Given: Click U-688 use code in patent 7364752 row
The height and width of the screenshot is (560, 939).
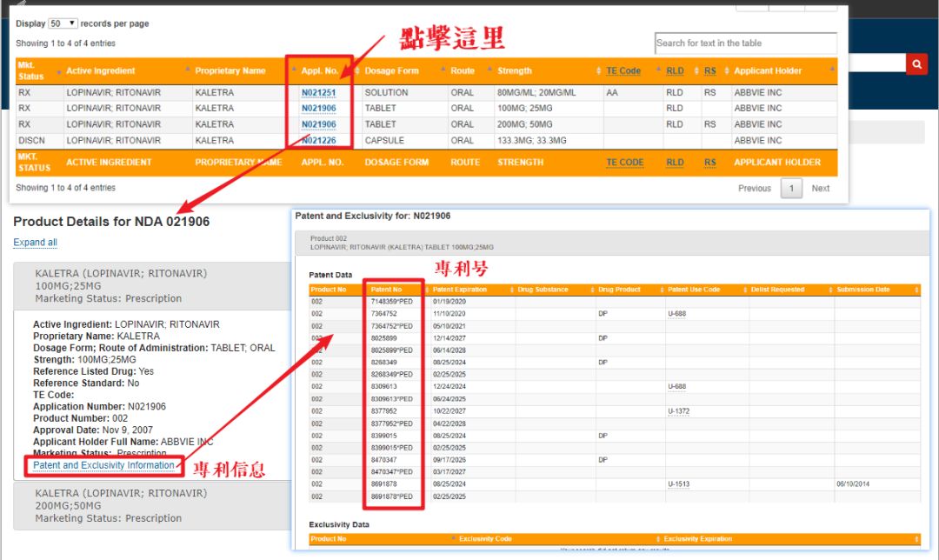Looking at the screenshot, I should [x=676, y=314].
